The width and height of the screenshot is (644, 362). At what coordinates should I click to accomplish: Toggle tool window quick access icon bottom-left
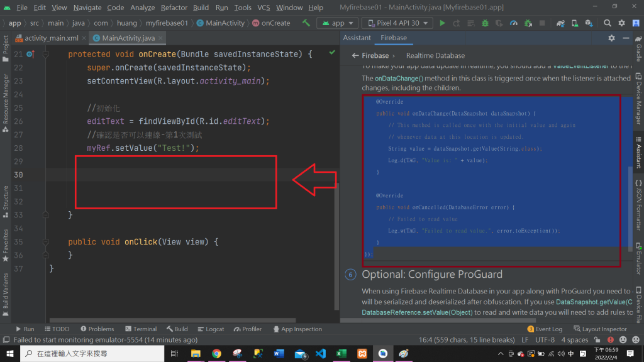pos(6,340)
